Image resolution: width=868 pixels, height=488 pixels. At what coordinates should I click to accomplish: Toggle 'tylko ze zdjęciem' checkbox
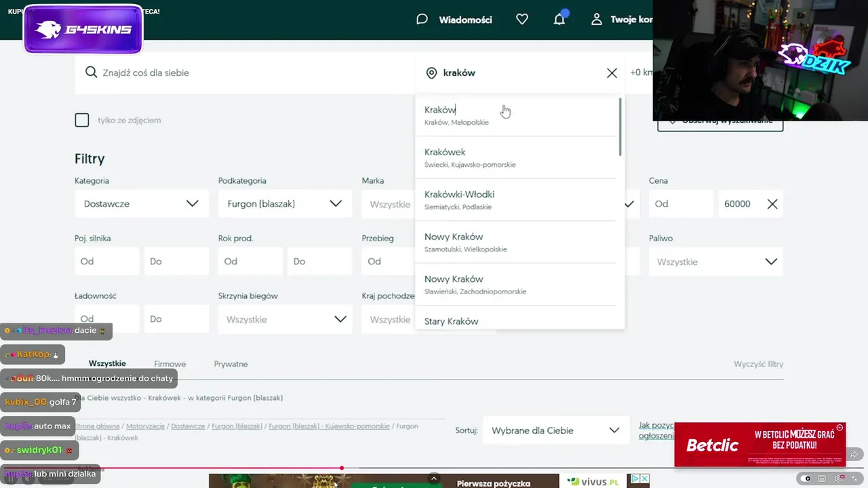click(x=82, y=120)
